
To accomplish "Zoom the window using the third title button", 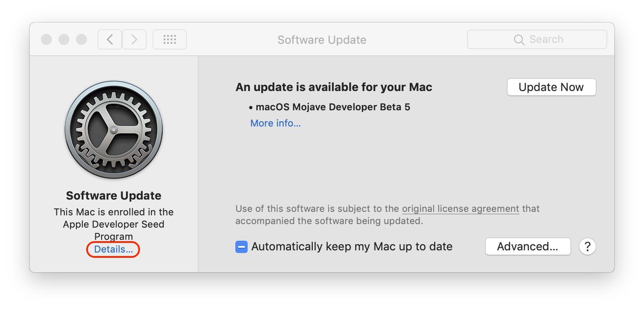I will (81, 39).
